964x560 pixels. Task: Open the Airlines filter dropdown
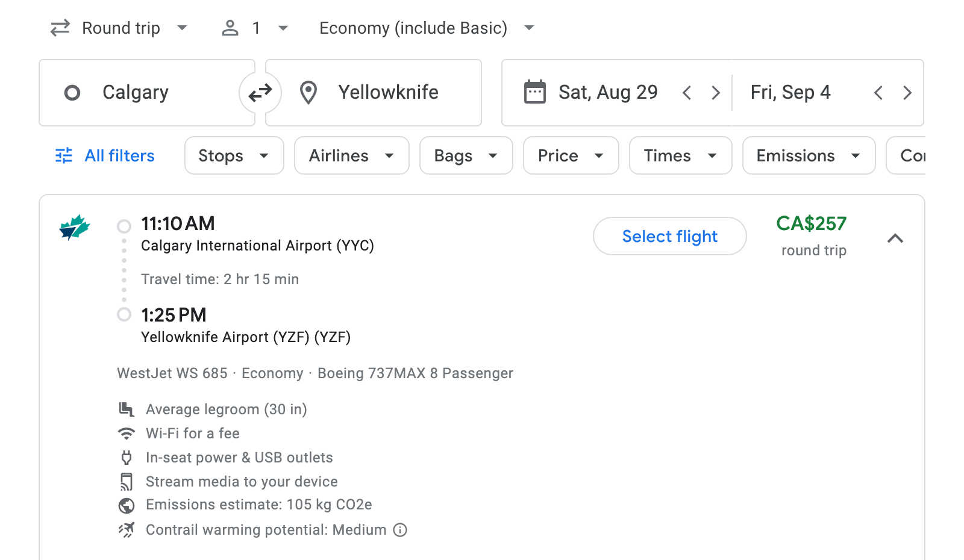coord(351,155)
